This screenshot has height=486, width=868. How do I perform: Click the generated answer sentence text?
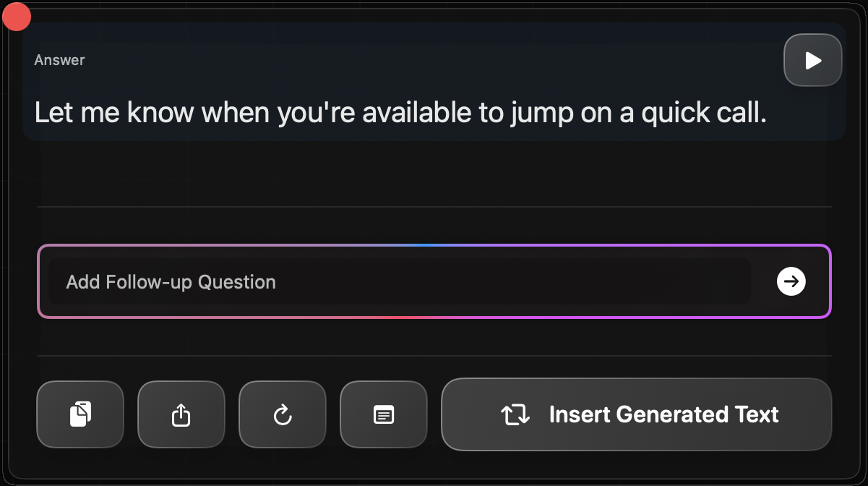pos(400,112)
